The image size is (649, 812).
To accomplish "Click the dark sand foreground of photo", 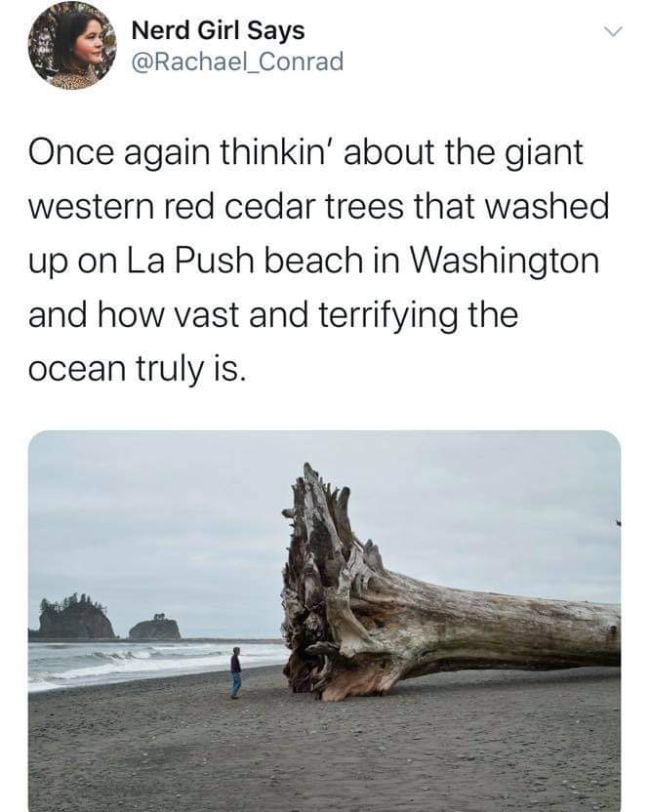I will 324,756.
